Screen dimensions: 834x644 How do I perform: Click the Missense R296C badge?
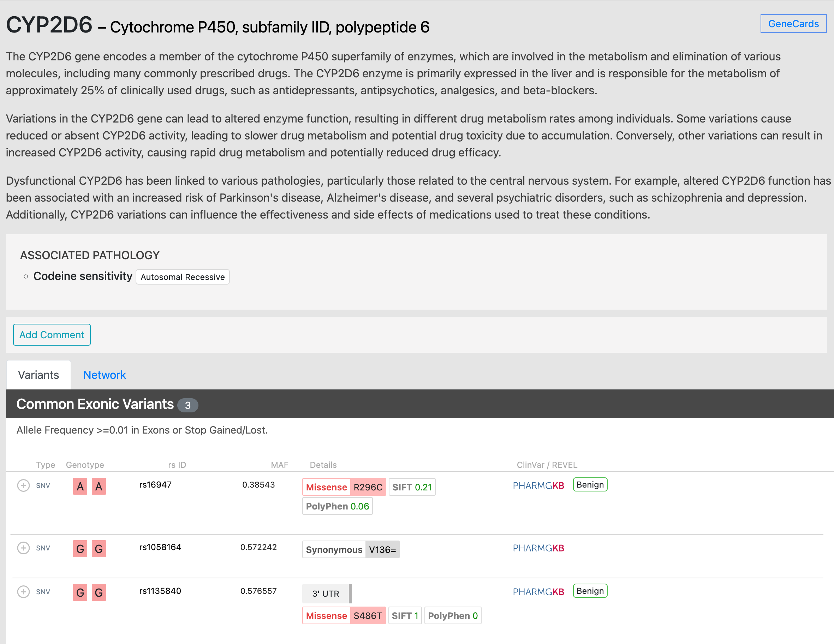(344, 487)
